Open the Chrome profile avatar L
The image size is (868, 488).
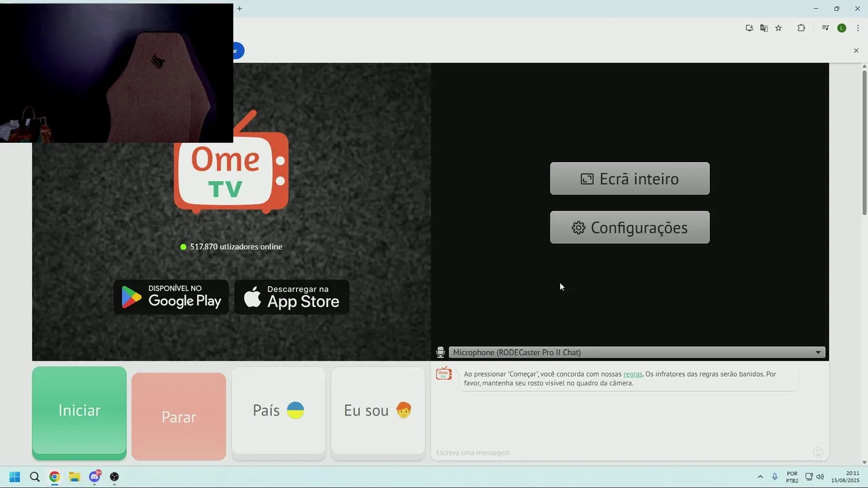click(x=842, y=28)
